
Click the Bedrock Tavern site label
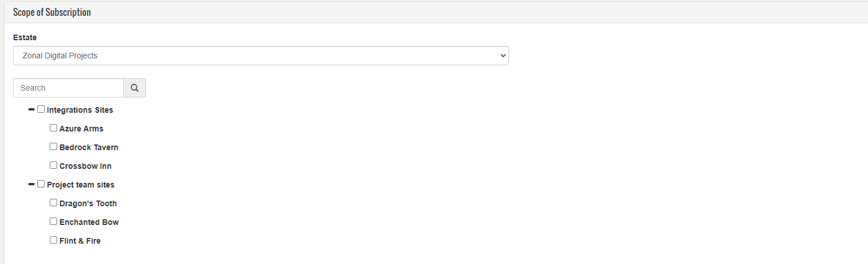pyautogui.click(x=89, y=147)
